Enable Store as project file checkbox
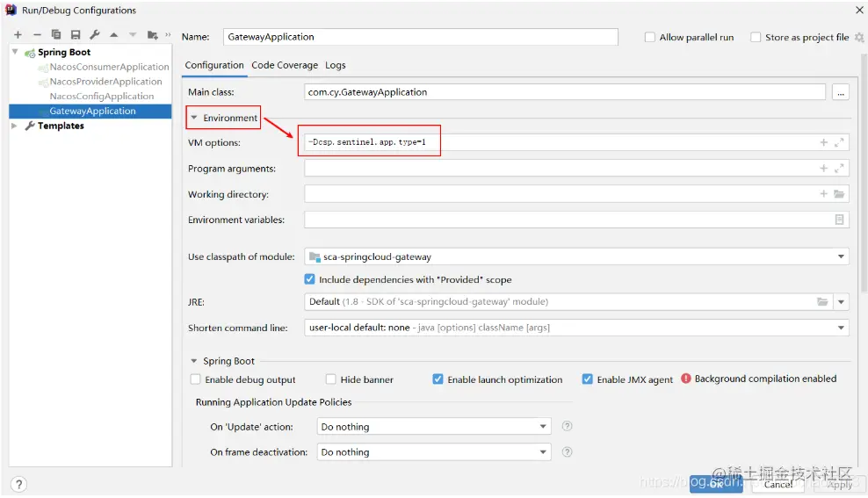The height and width of the screenshot is (498, 868). pyautogui.click(x=756, y=37)
